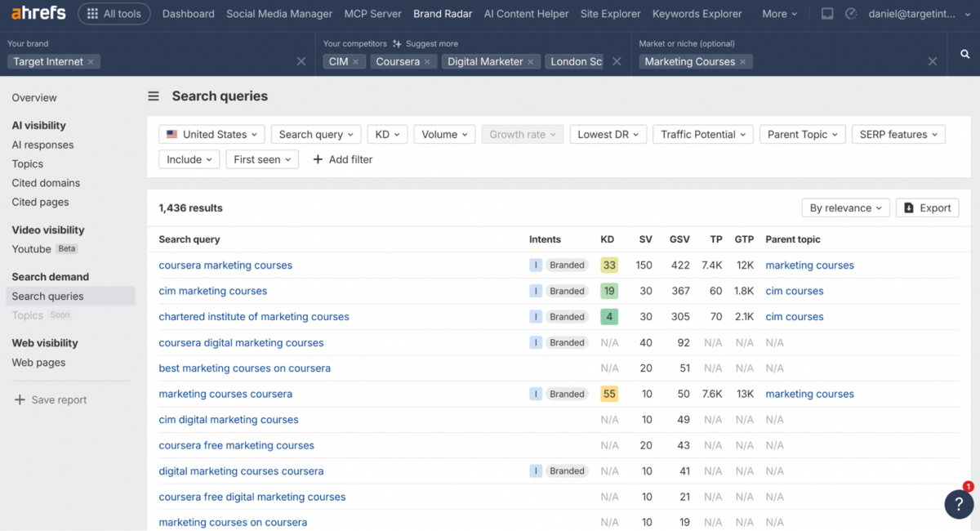The image size is (980, 531).
Task: Open the Parent Topic filter dropdown
Action: point(803,135)
